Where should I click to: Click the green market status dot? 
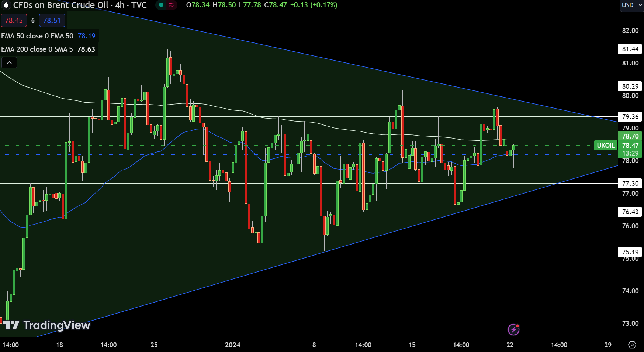tap(161, 5)
